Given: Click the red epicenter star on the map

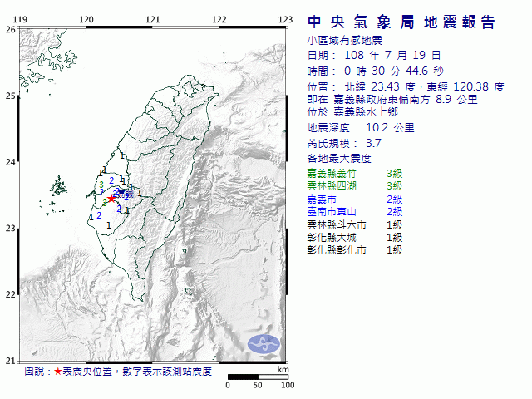Looking at the screenshot, I should click(x=111, y=198).
